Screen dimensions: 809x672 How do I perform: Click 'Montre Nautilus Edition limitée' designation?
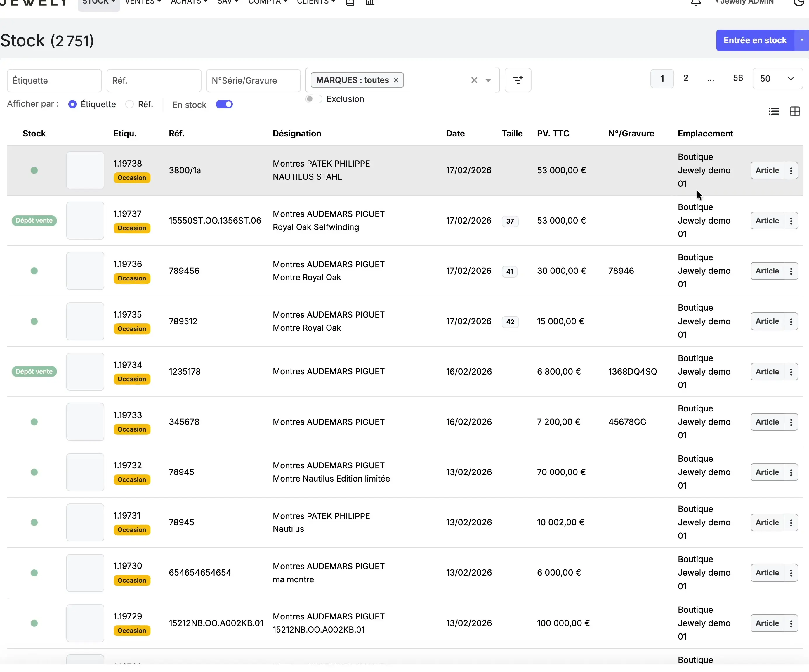point(331,479)
